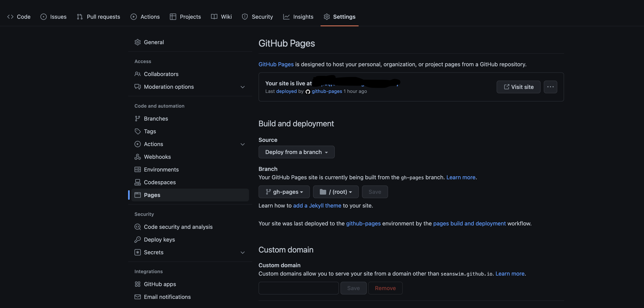Screen dimensions: 644x308
Task: Click the Deploy keys key icon
Action: [137, 240]
